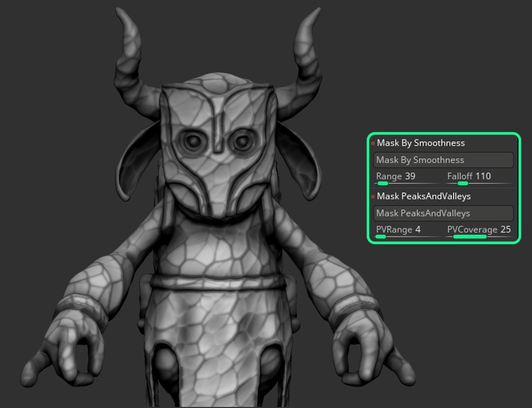The width and height of the screenshot is (532, 408).
Task: Adjust the Falloff 110 slider
Action: [479, 179]
